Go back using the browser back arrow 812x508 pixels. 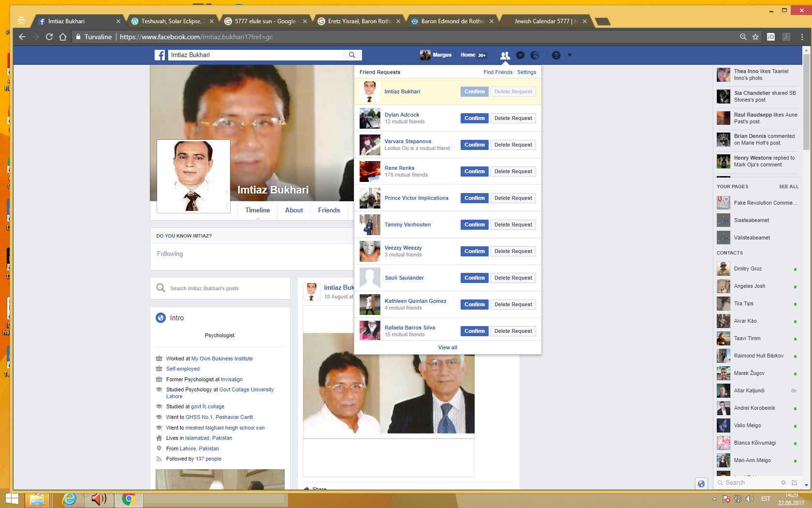(22, 37)
